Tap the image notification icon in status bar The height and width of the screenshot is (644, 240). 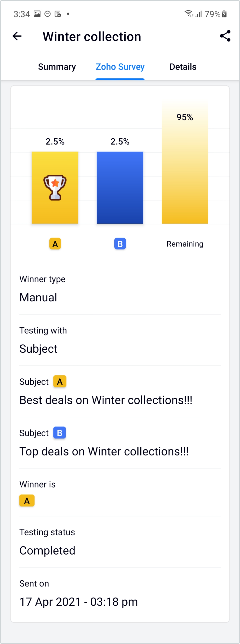coord(37,14)
